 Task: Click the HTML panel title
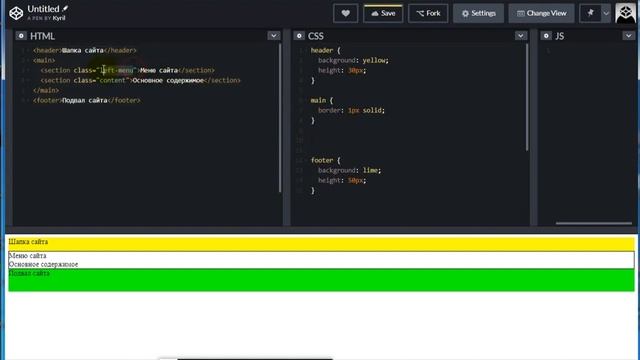tap(42, 36)
